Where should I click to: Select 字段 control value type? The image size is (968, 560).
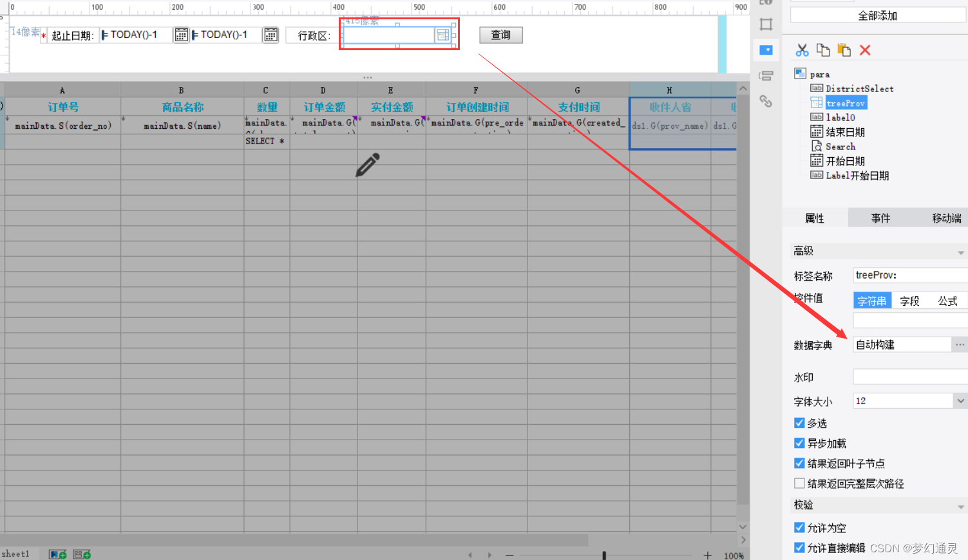910,301
